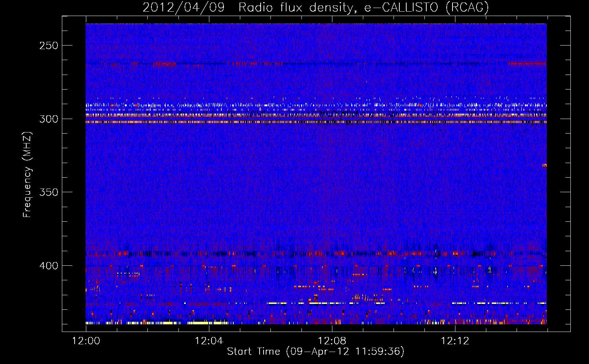Click the 12:12 time tick label
The width and height of the screenshot is (589, 364).
pyautogui.click(x=455, y=341)
